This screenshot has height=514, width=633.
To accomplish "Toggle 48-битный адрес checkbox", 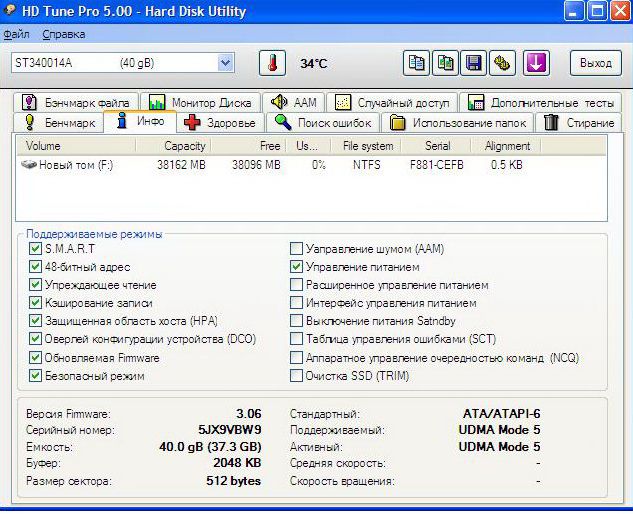I will click(x=35, y=266).
